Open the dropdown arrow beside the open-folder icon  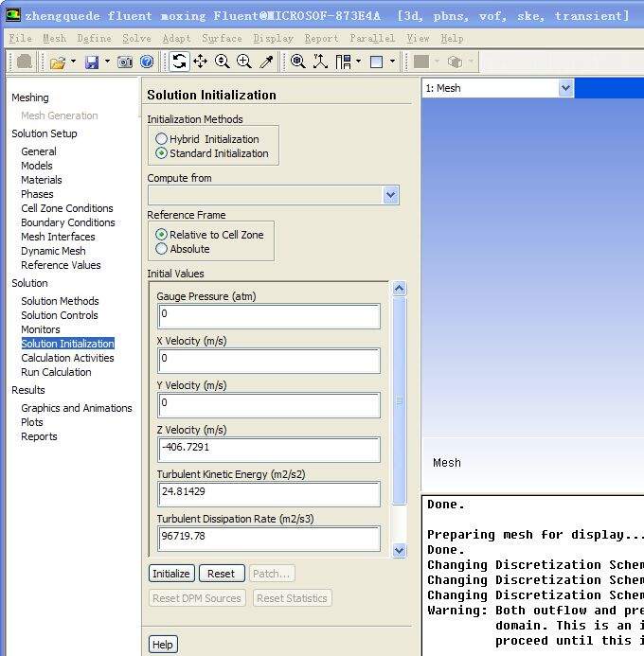[73, 62]
